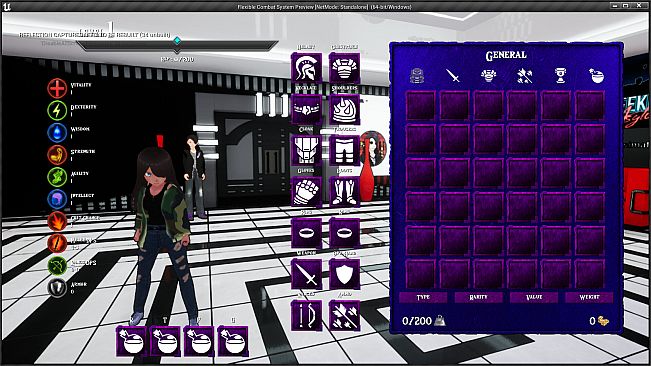Screen dimensions: 651x366
Task: Open the Helmet equipment slot
Action: click(306, 67)
